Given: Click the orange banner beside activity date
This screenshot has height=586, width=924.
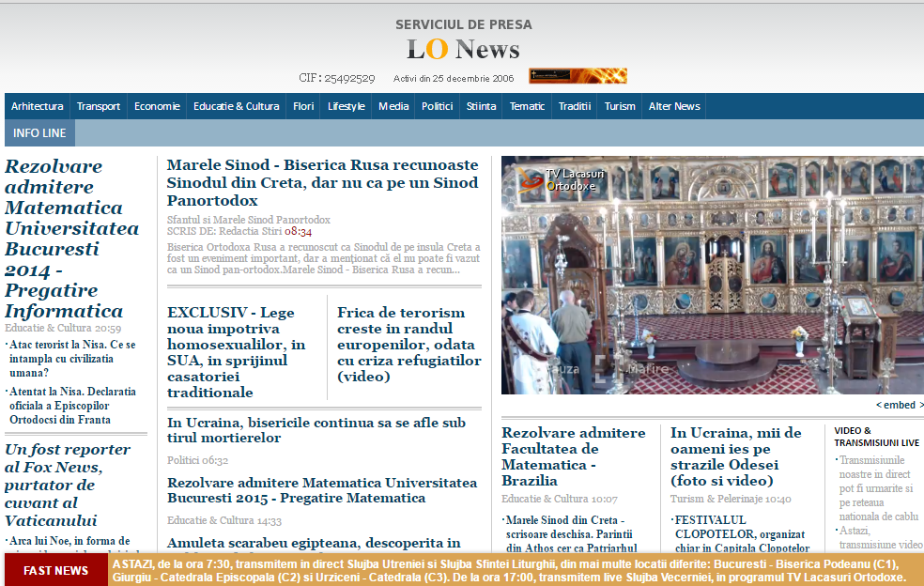Looking at the screenshot, I should pyautogui.click(x=577, y=76).
